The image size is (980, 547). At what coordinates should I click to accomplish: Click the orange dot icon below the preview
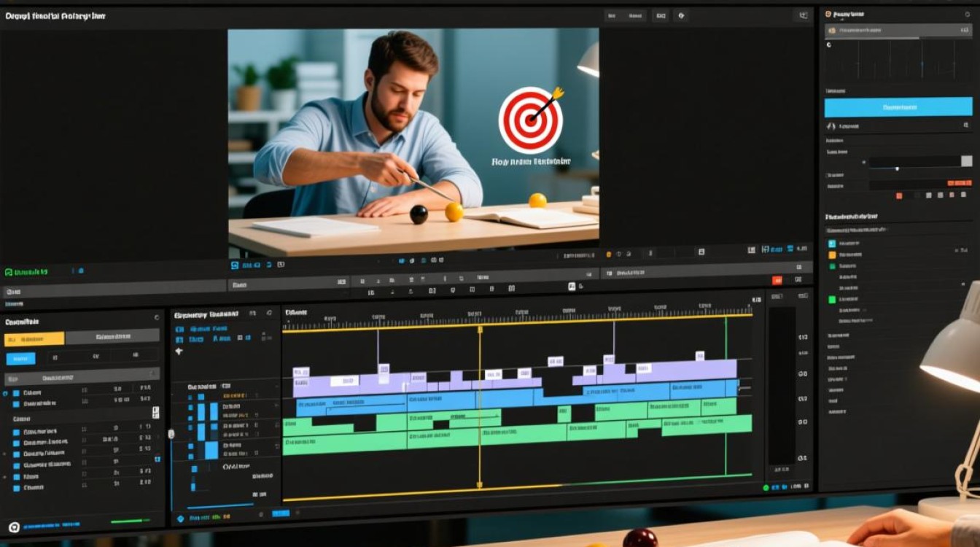[610, 254]
